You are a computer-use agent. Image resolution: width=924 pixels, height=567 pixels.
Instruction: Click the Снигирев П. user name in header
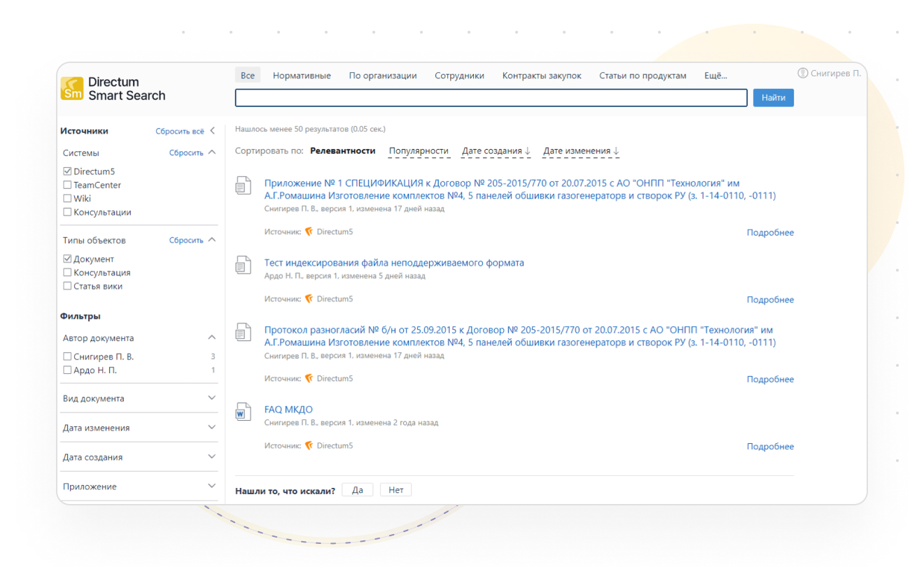[836, 73]
